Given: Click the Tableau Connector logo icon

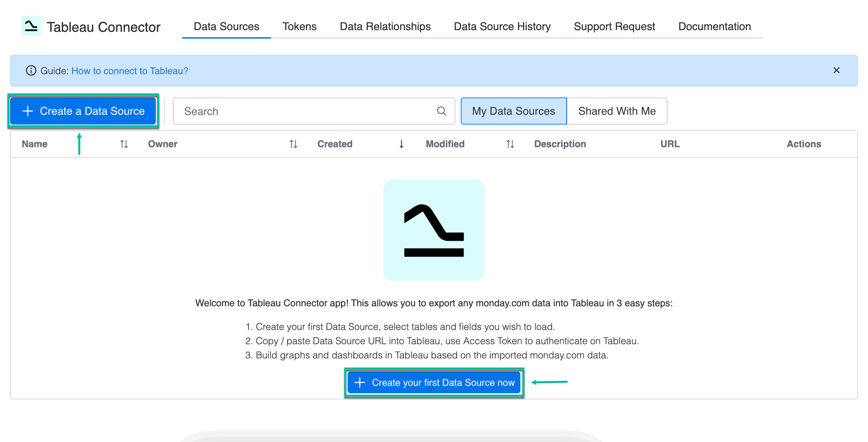Looking at the screenshot, I should pyautogui.click(x=31, y=26).
